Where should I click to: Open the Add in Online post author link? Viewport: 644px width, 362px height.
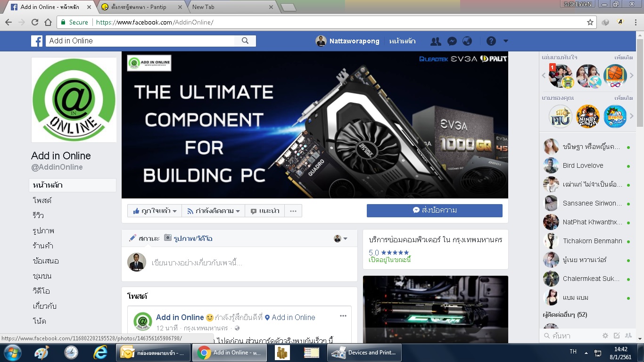(x=180, y=317)
